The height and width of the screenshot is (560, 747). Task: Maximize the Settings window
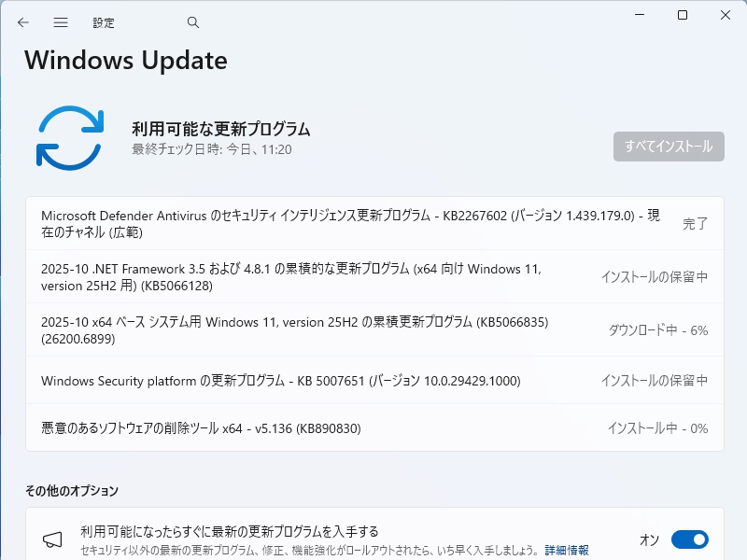click(x=683, y=15)
